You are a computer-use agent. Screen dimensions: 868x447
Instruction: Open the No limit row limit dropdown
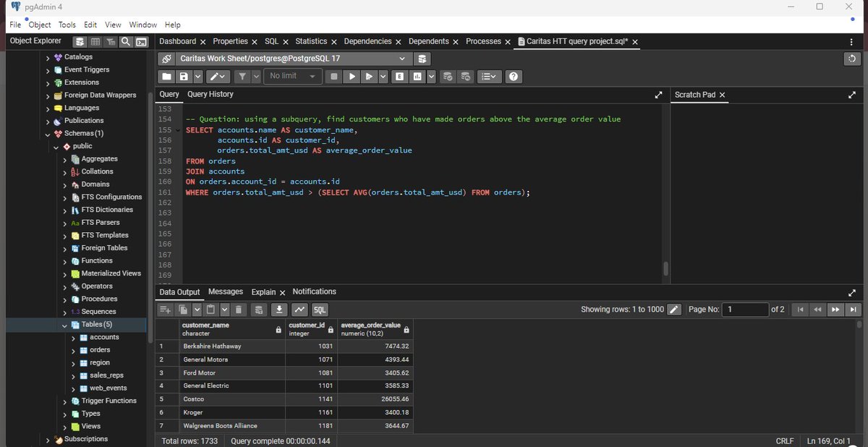(294, 77)
